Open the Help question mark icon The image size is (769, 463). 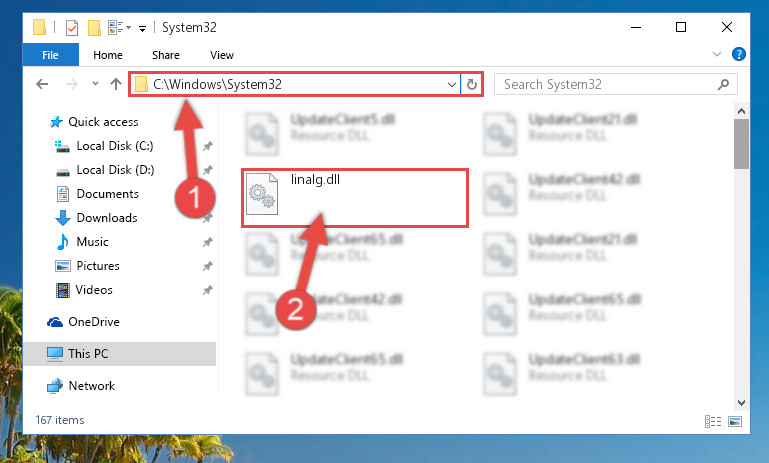pyautogui.click(x=739, y=54)
